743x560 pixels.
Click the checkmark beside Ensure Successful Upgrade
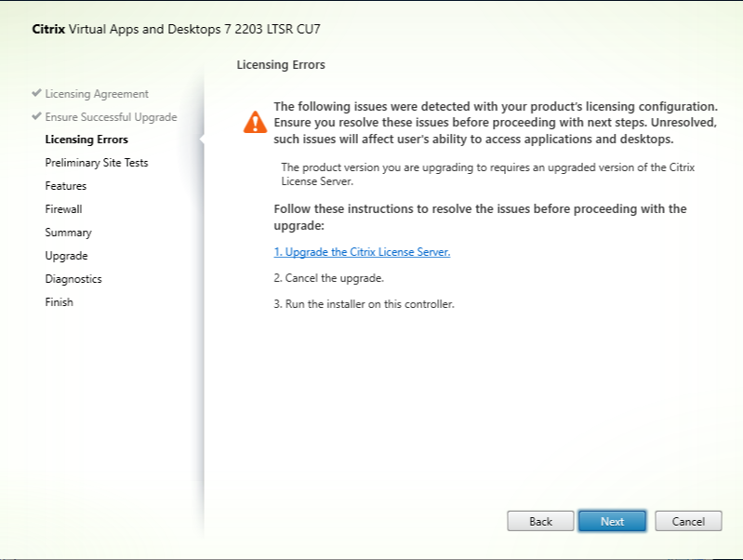pos(36,117)
